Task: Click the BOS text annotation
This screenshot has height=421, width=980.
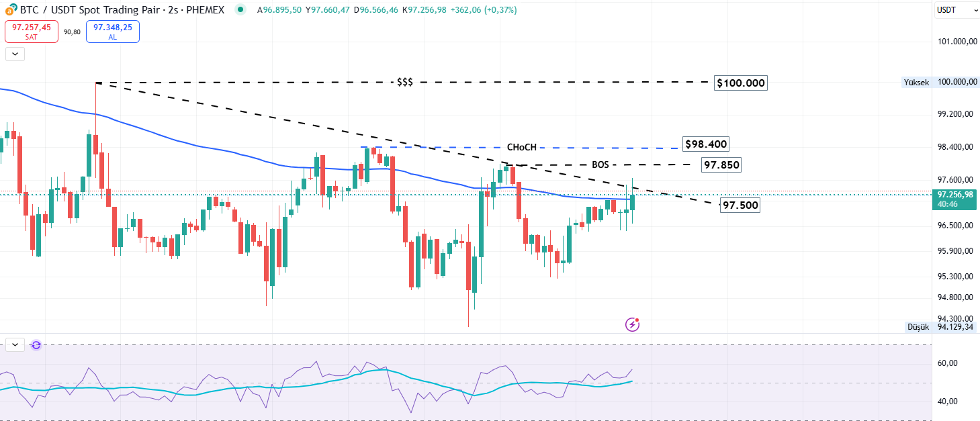Action: [x=600, y=165]
